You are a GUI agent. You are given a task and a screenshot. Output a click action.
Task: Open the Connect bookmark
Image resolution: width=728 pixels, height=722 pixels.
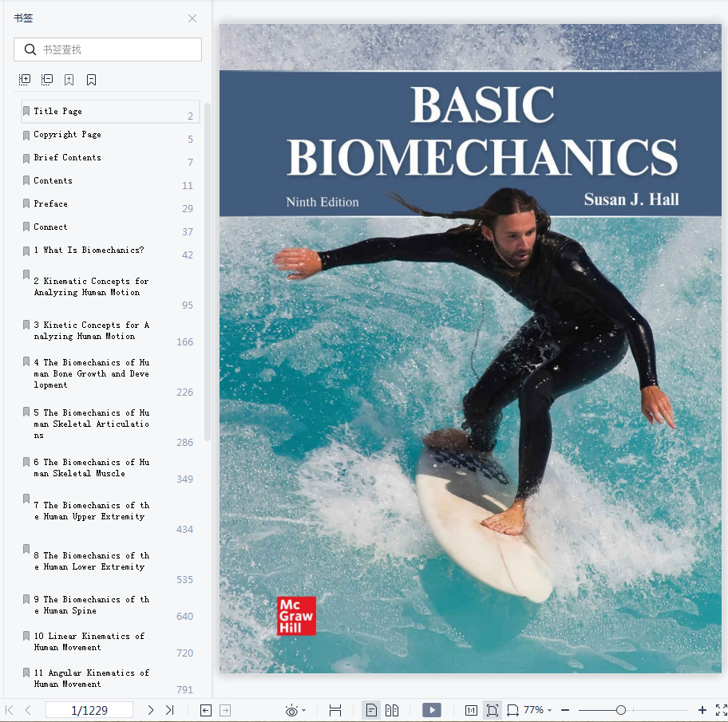(110, 227)
